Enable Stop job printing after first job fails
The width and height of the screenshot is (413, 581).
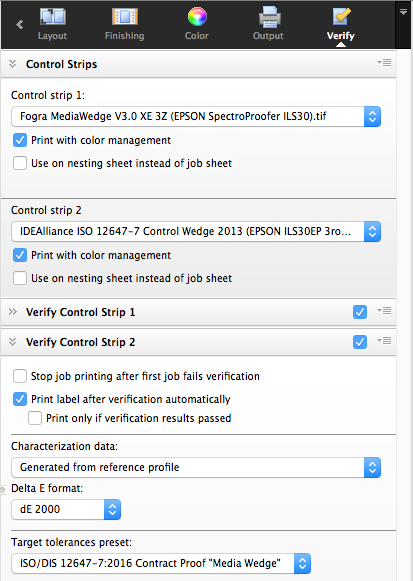pos(20,376)
